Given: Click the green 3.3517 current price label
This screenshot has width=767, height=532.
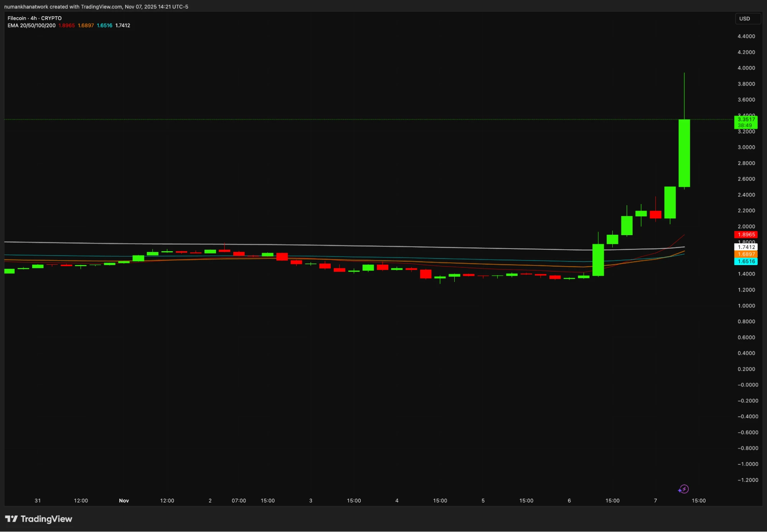Looking at the screenshot, I should pyautogui.click(x=746, y=120).
